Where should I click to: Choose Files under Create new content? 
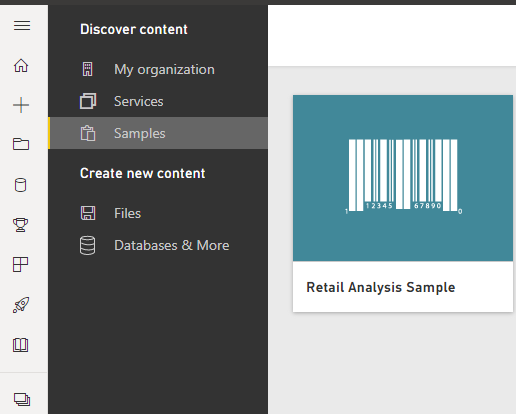click(x=158, y=213)
